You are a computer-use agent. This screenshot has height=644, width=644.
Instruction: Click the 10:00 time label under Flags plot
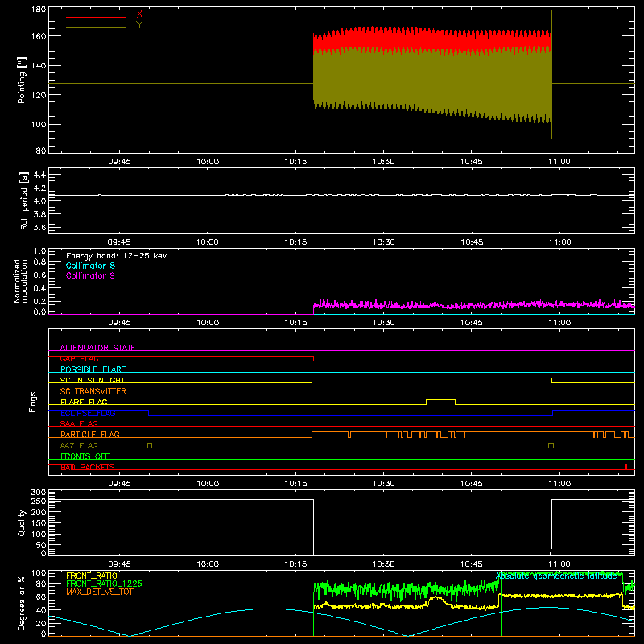[208, 484]
